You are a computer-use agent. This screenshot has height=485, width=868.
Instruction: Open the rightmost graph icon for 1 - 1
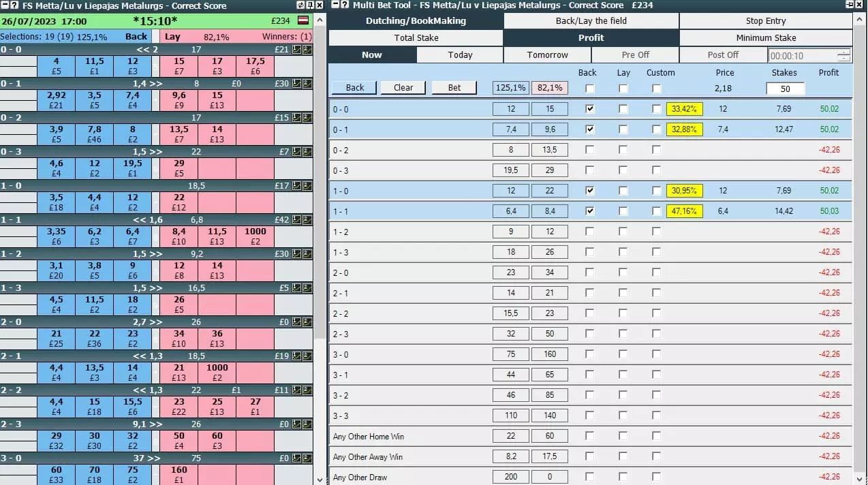pyautogui.click(x=307, y=219)
